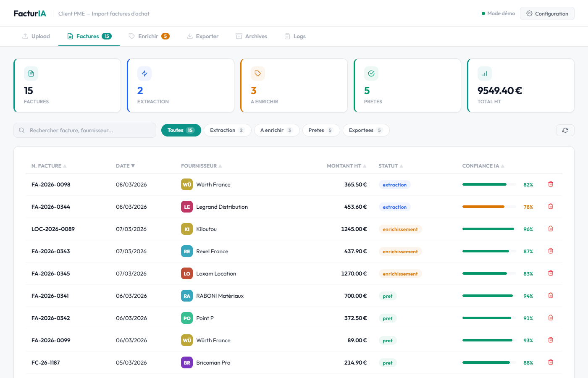Delete the FA-2026-0344 invoice
Screen dimensions: 588x378
pyautogui.click(x=551, y=206)
